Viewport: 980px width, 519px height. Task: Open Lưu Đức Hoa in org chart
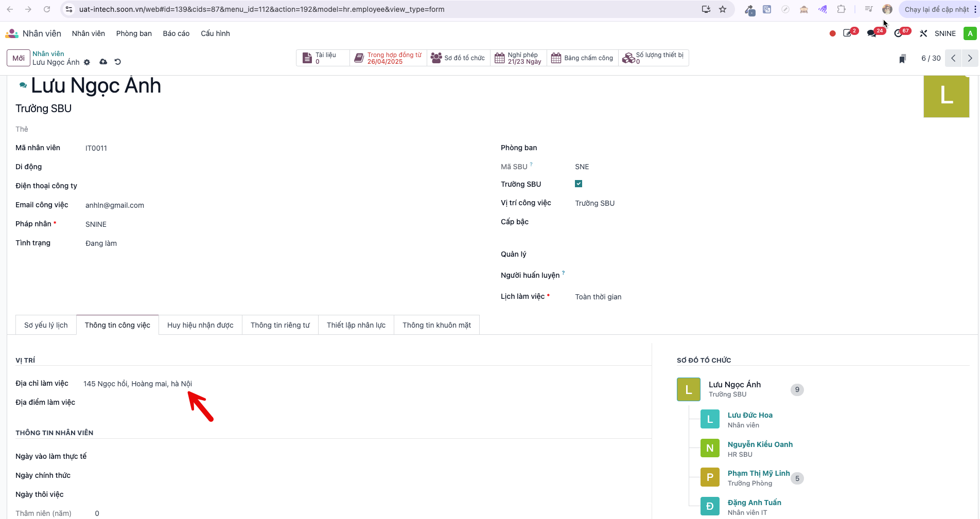point(750,415)
